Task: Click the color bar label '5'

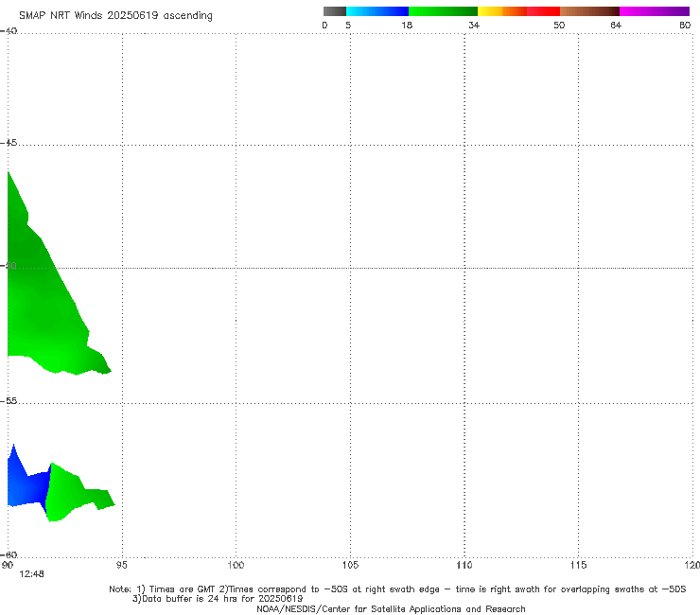Action: [x=348, y=25]
